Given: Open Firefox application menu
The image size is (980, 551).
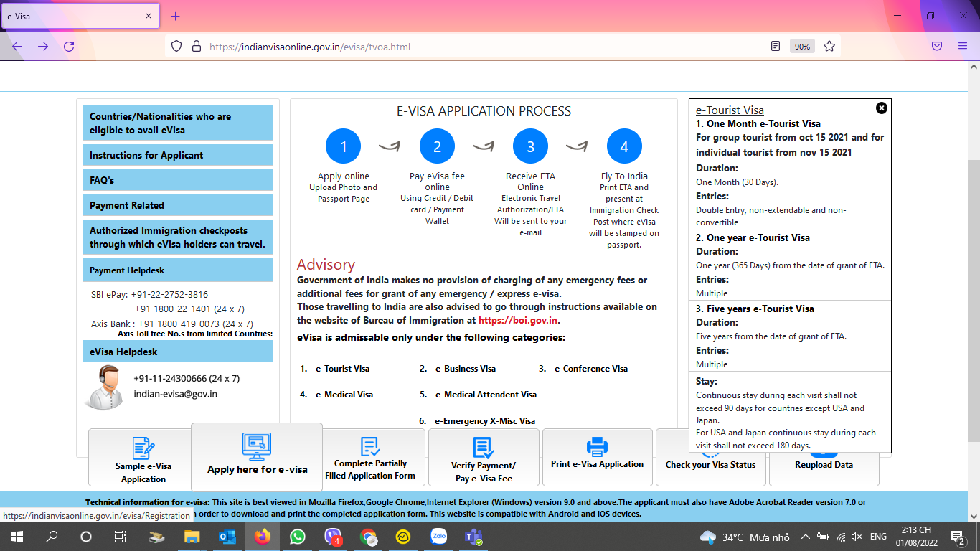Looking at the screenshot, I should pyautogui.click(x=963, y=46).
